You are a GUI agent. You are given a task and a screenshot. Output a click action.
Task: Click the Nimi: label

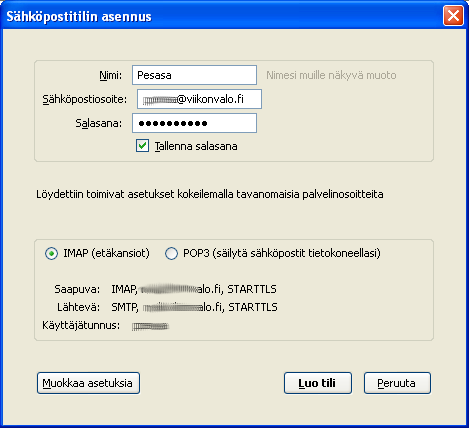(111, 75)
